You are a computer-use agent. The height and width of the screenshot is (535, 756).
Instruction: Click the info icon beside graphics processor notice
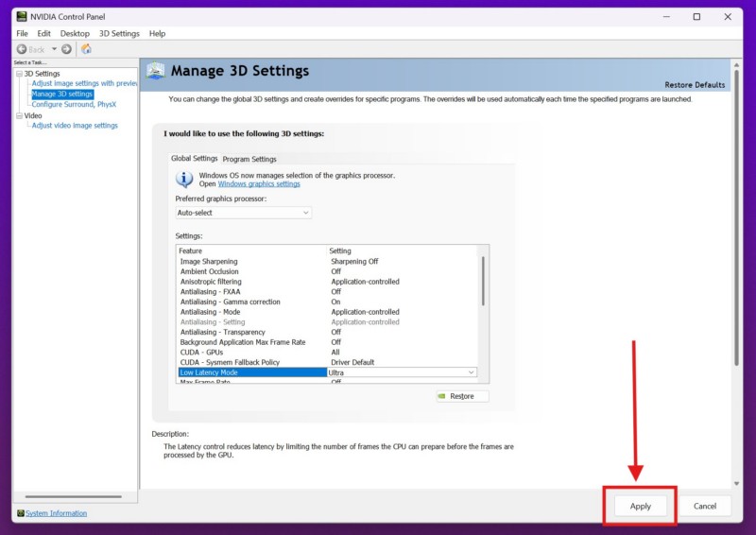coord(184,179)
